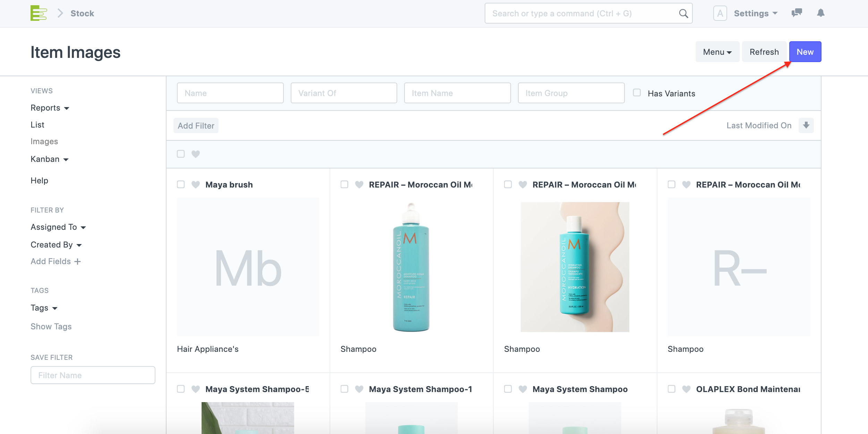
Task: Open the notifications bell icon
Action: tap(820, 13)
